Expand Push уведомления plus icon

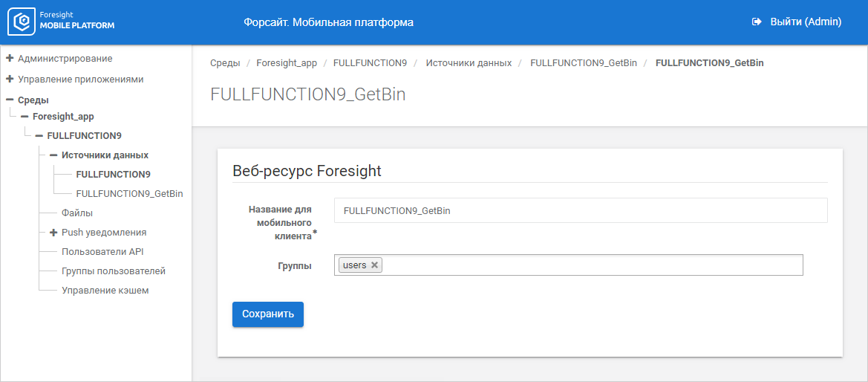(x=53, y=233)
